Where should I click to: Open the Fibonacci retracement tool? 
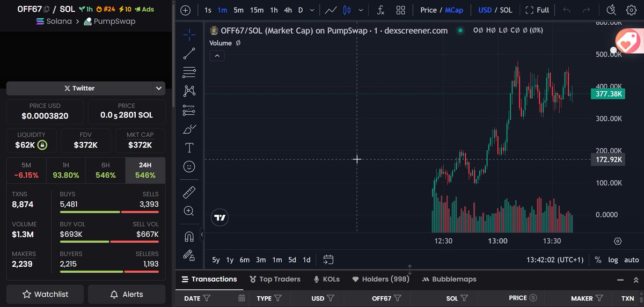point(189,72)
